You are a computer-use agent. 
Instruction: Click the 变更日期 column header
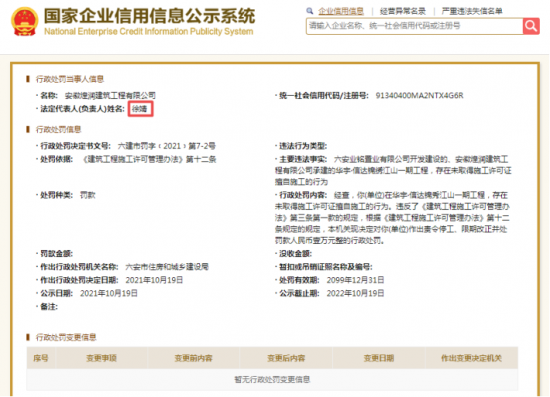[x=379, y=358]
